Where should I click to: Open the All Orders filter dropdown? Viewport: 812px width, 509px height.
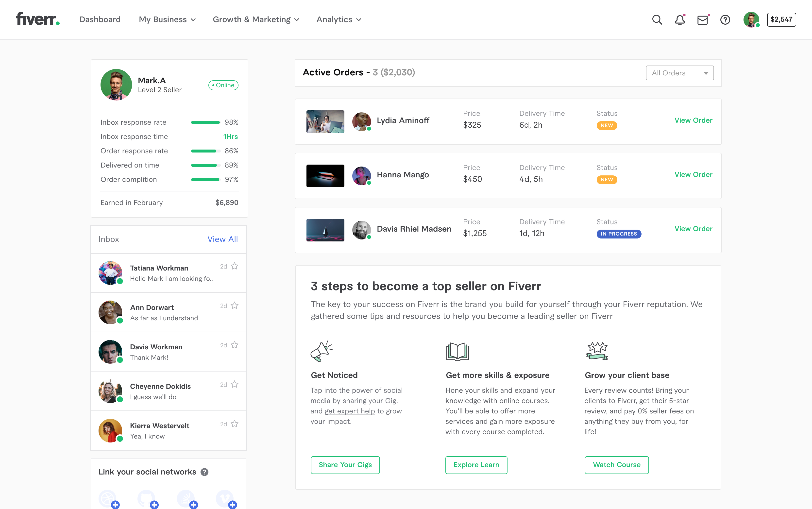pyautogui.click(x=679, y=73)
